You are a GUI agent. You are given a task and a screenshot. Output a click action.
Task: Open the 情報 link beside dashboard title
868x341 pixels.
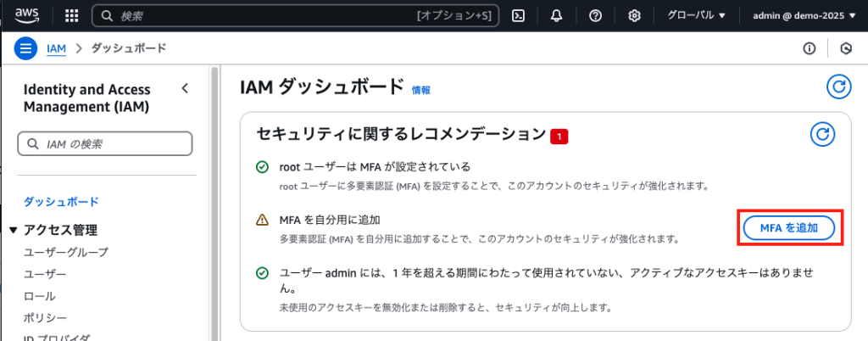pyautogui.click(x=420, y=90)
